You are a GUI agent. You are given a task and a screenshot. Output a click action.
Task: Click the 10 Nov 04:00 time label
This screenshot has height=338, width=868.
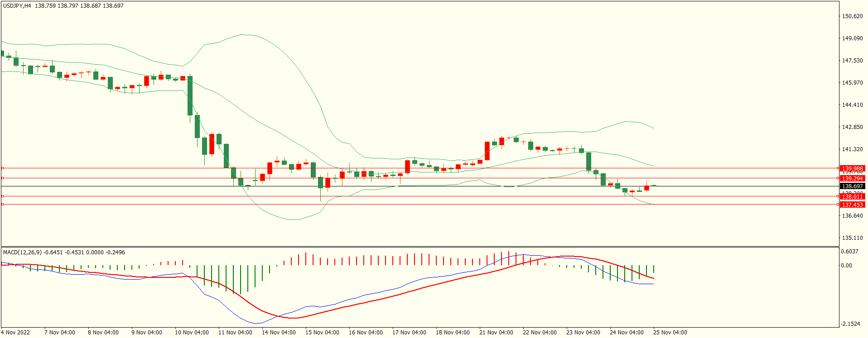192,333
